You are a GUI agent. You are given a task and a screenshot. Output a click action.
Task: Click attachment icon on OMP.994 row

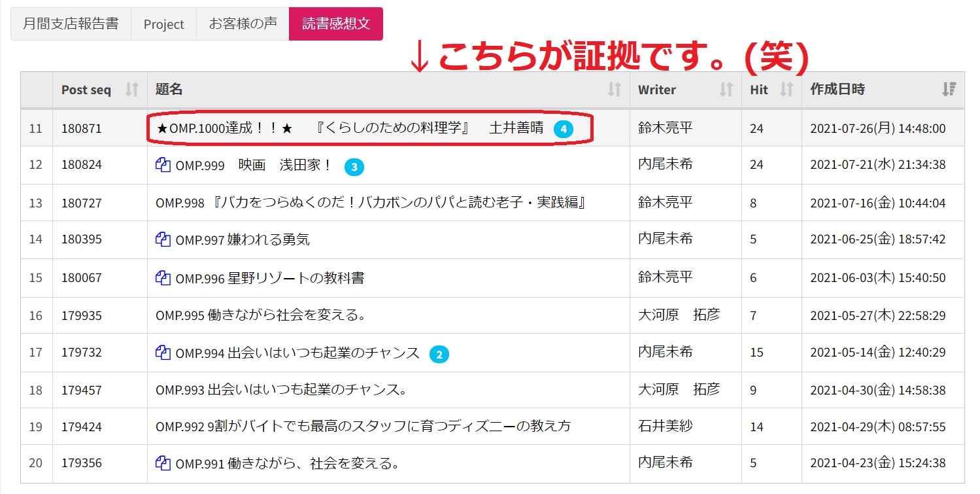click(x=163, y=353)
